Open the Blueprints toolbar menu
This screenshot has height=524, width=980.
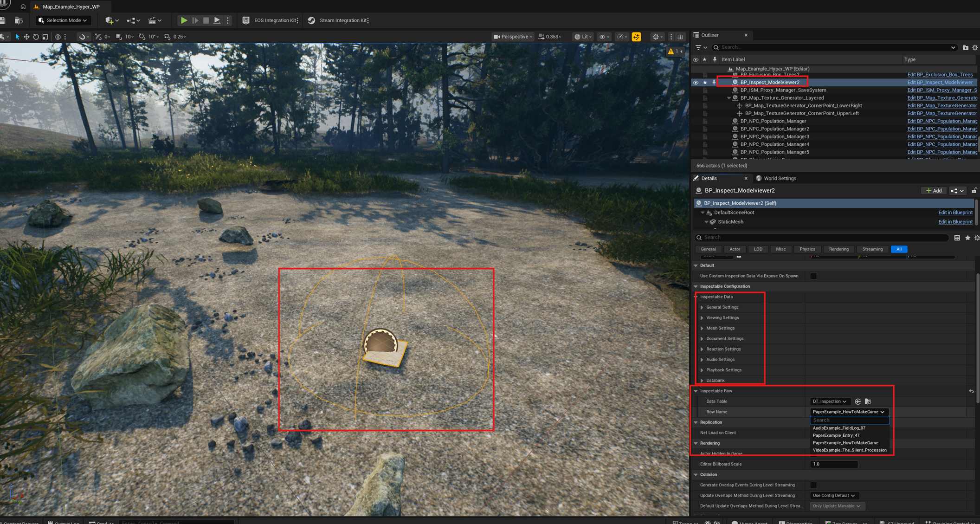[133, 20]
